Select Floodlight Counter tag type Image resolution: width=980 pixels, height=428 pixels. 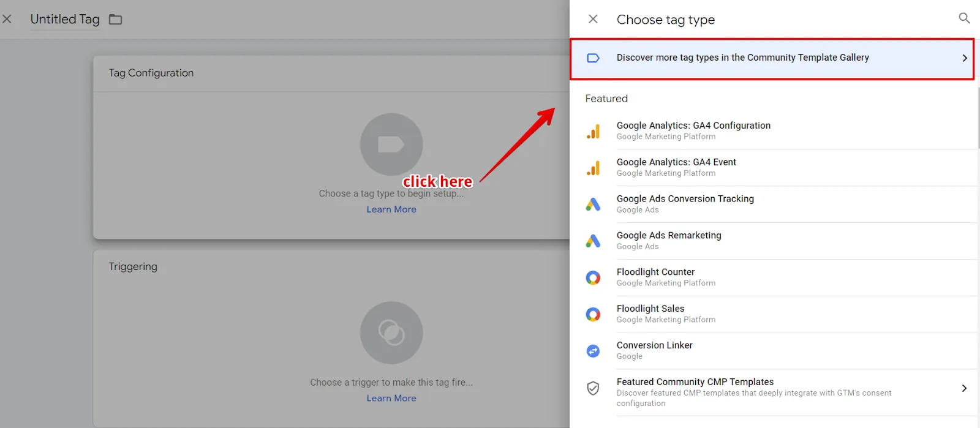click(x=773, y=277)
